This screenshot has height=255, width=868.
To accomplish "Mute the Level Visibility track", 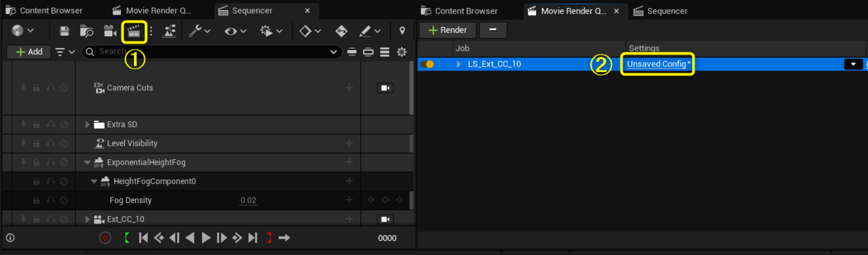I will [64, 143].
